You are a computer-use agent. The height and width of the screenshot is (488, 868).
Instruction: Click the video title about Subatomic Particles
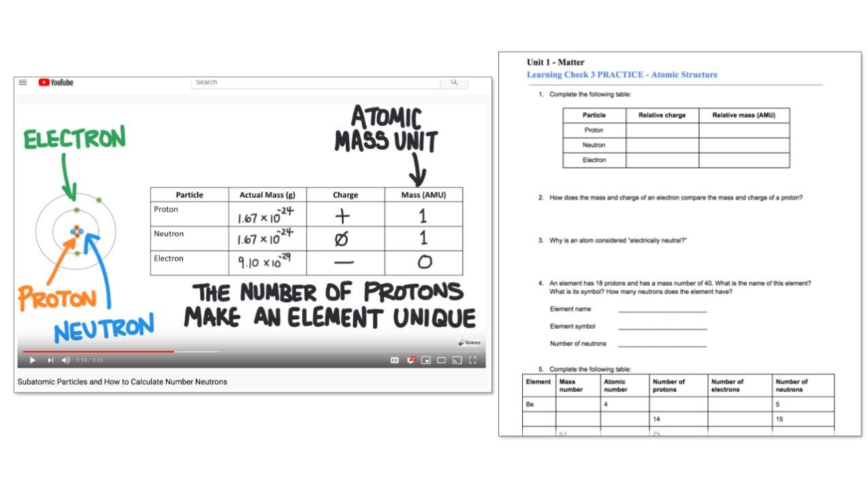tap(123, 382)
